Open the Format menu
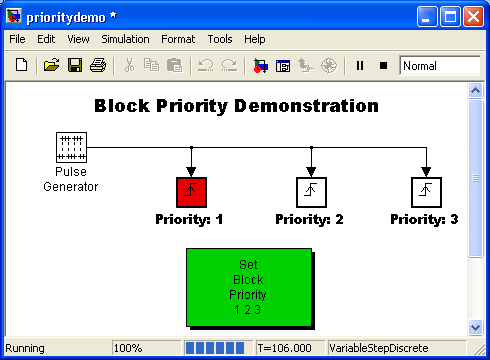490x360 pixels. 178,39
